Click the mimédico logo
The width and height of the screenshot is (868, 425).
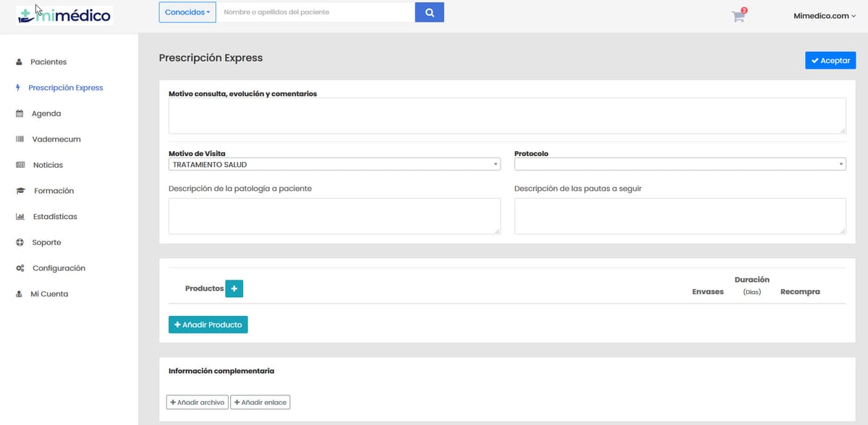pyautogui.click(x=64, y=14)
